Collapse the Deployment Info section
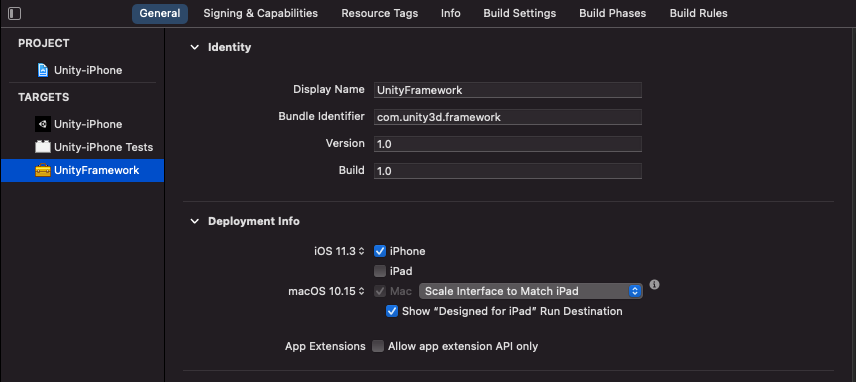The image size is (856, 382). (x=194, y=222)
